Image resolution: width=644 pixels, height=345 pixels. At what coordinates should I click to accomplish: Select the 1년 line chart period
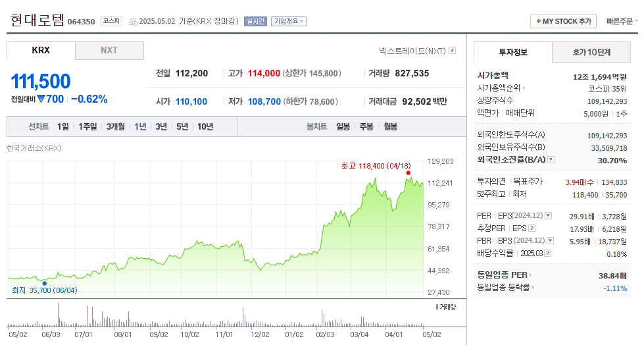point(140,126)
